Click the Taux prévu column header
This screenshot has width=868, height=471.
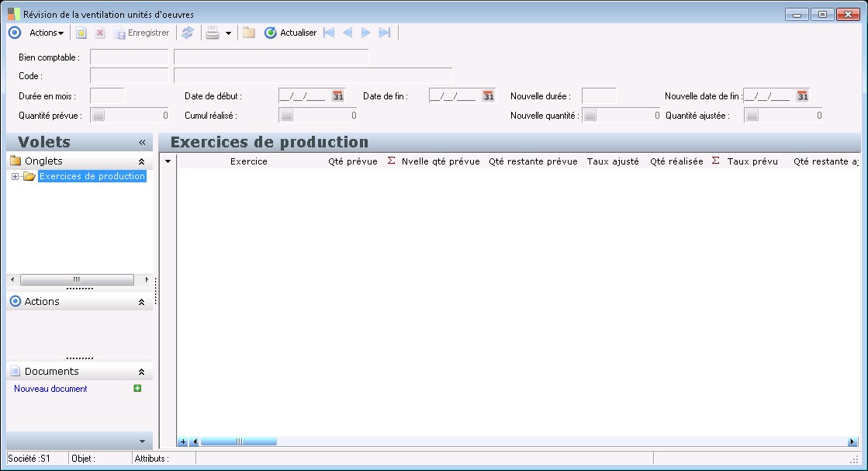tap(752, 161)
